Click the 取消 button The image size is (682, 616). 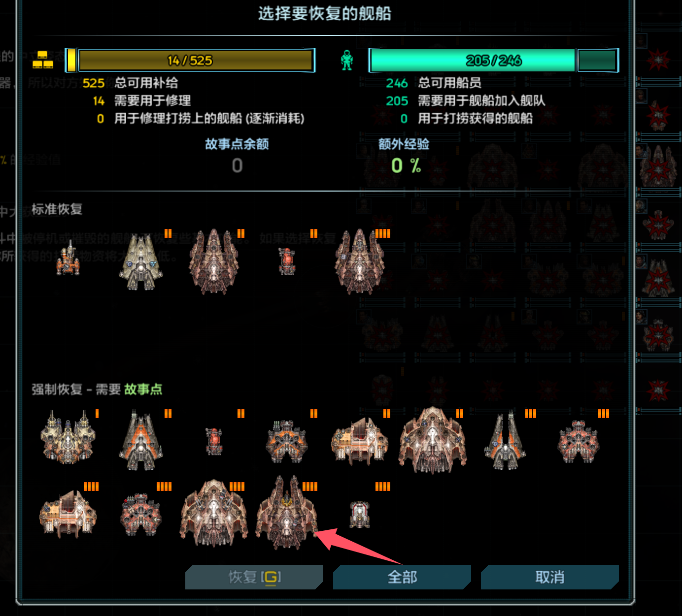tap(550, 577)
